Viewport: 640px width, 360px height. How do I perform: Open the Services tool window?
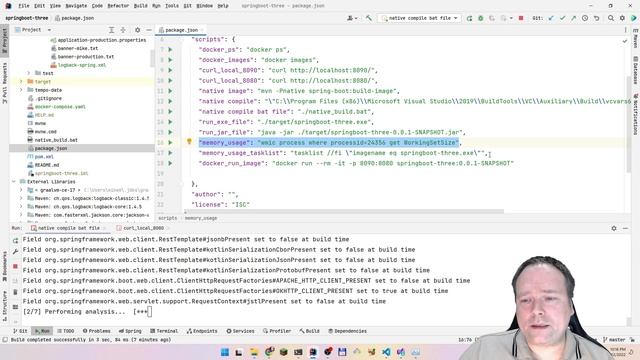240,331
